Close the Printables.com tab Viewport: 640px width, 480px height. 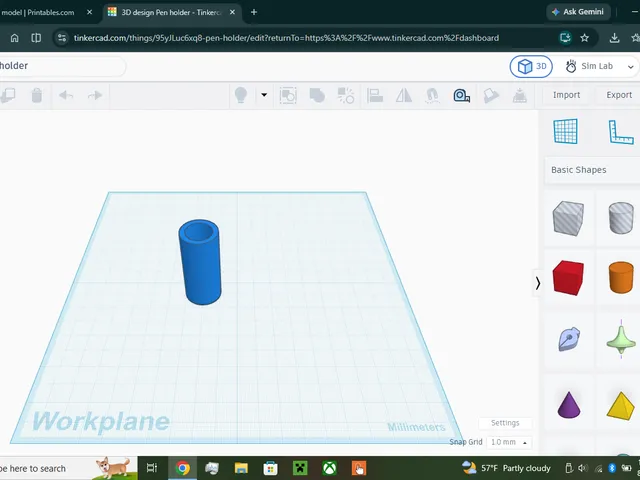[89, 13]
